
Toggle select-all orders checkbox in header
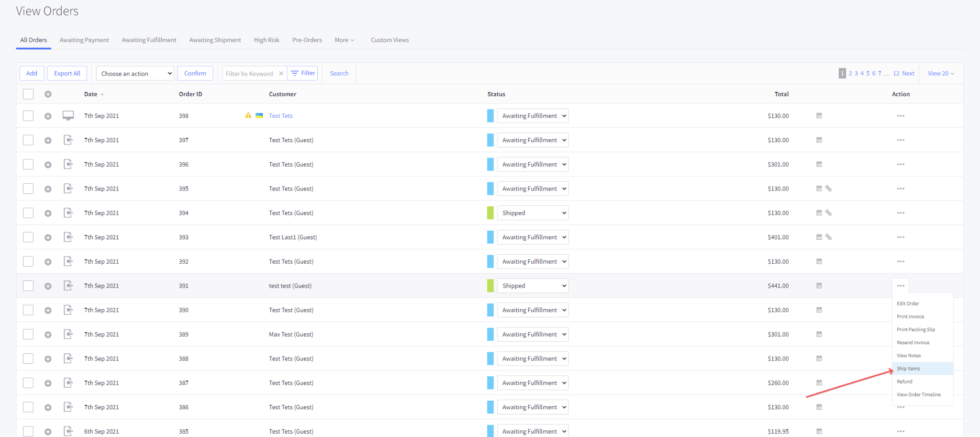point(28,94)
